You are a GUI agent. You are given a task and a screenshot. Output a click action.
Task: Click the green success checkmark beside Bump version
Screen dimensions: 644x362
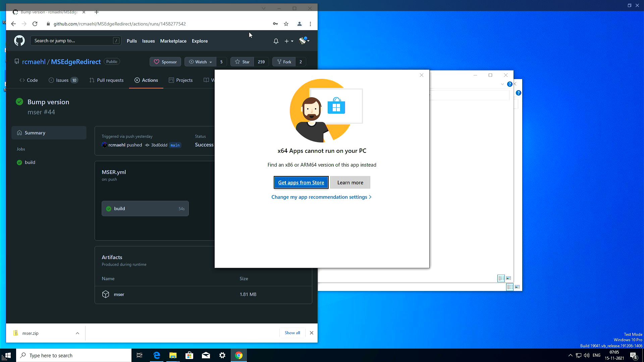(x=19, y=102)
